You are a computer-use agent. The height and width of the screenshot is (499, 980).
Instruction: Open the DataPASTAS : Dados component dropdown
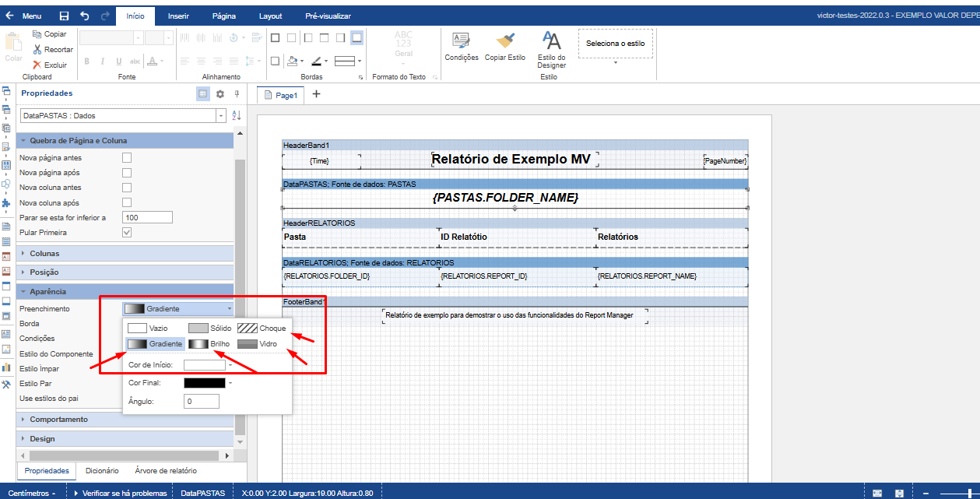tap(222, 115)
